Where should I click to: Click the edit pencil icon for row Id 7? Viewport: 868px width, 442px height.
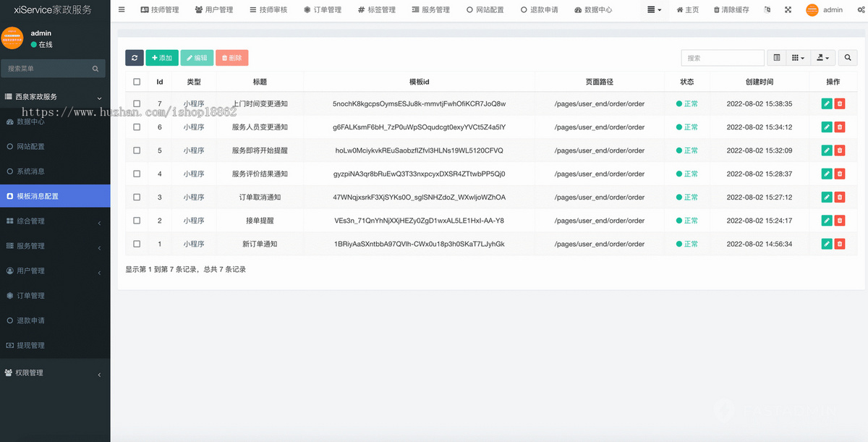tap(826, 103)
